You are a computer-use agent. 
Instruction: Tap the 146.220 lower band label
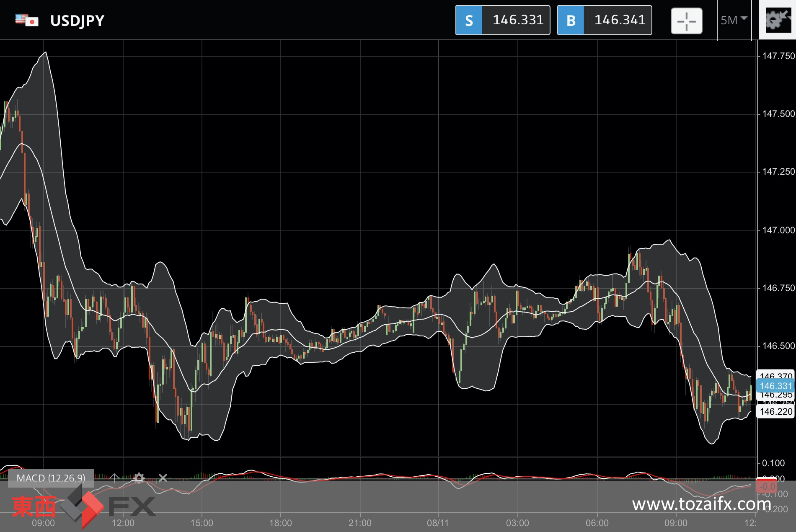pos(775,411)
